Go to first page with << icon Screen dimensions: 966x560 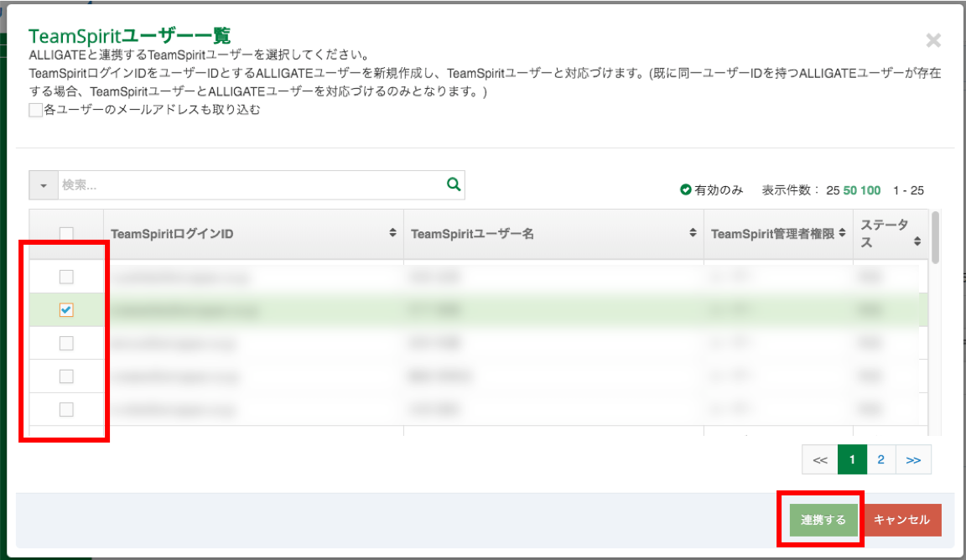pos(820,459)
